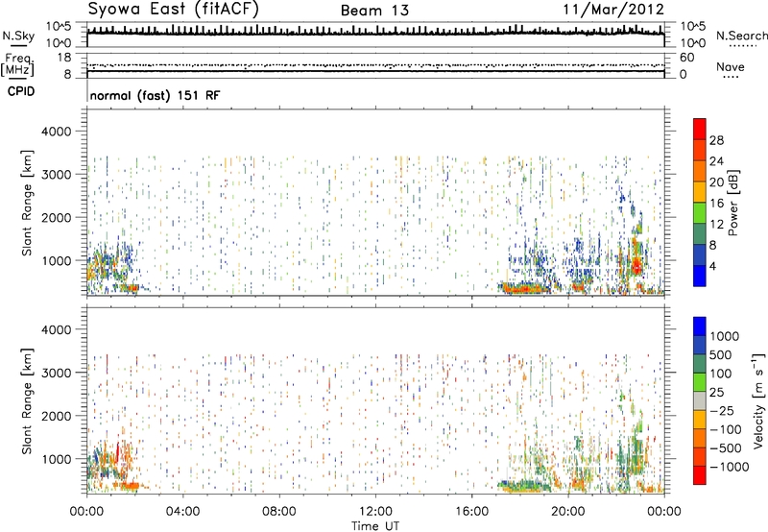Click the 'Power [dB]' color bar label
Screen dimensions: 768x532
tap(732, 203)
